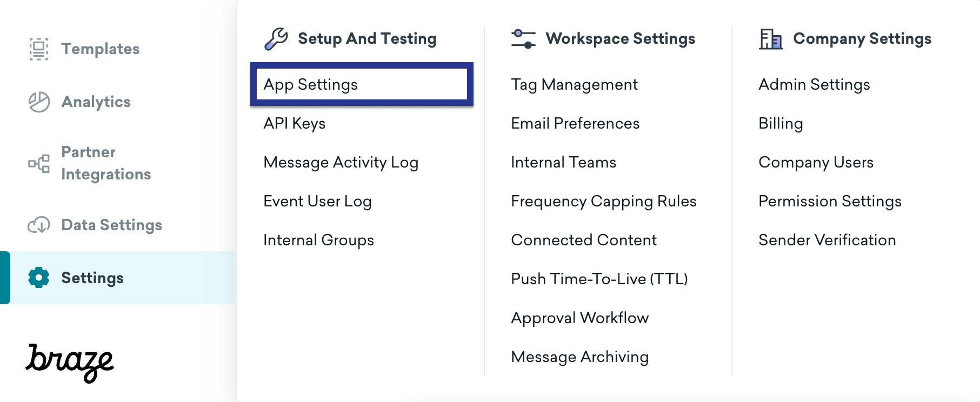Click the Data Settings cloud icon
This screenshot has width=980, height=402.
coord(39,225)
